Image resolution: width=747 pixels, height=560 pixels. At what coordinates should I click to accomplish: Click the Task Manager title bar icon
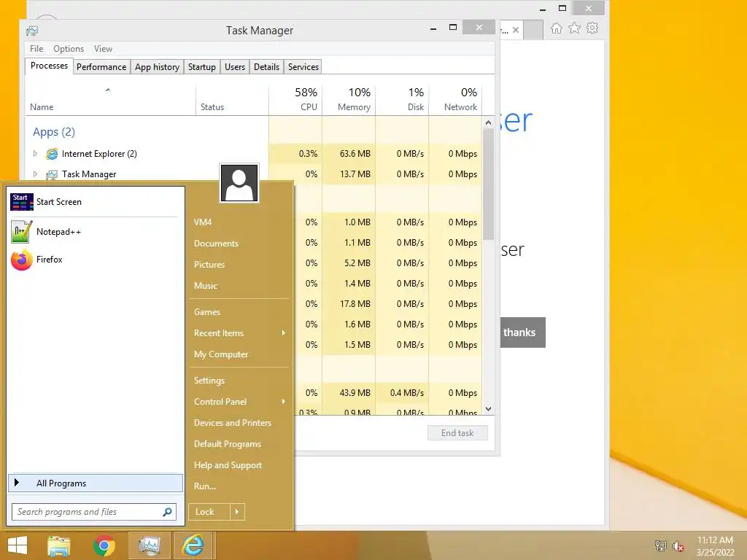tap(32, 31)
